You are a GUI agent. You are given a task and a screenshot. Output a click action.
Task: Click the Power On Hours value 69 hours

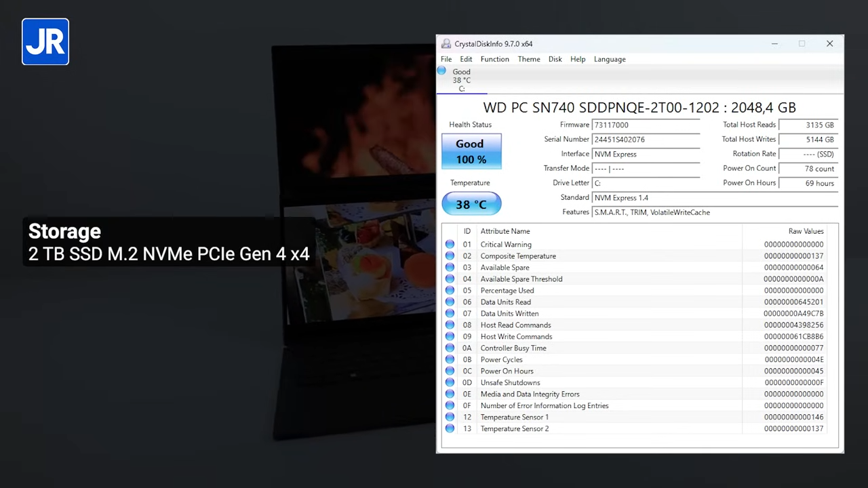[x=808, y=183]
